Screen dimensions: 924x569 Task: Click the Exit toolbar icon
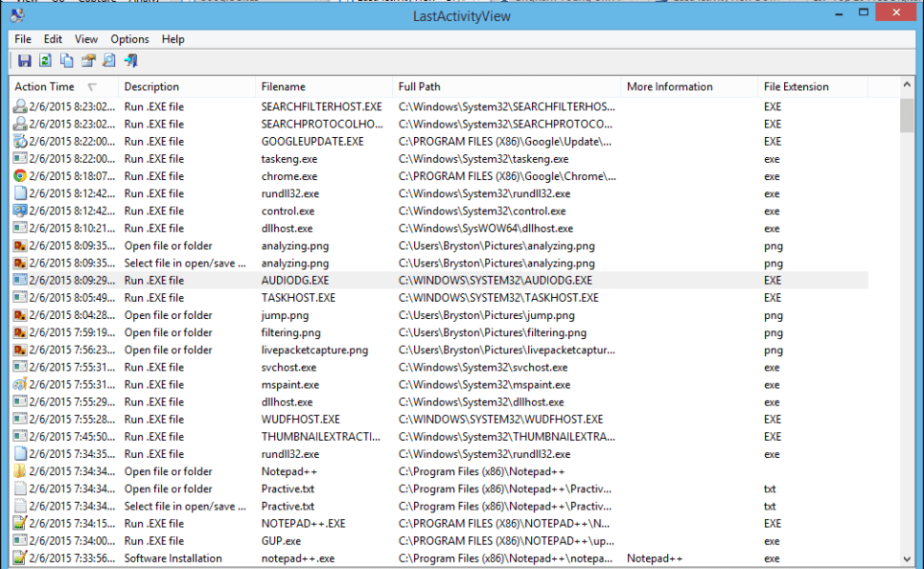130,60
